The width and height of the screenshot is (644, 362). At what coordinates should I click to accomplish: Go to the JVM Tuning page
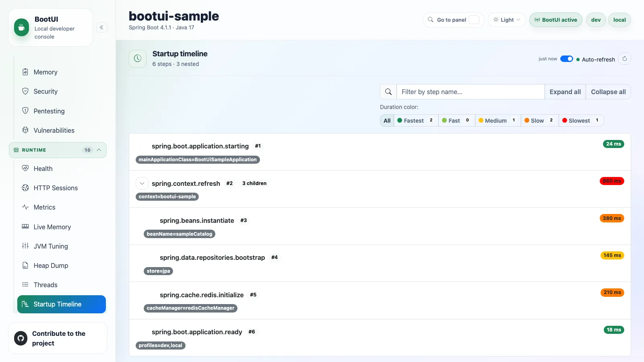pyautogui.click(x=62, y=246)
